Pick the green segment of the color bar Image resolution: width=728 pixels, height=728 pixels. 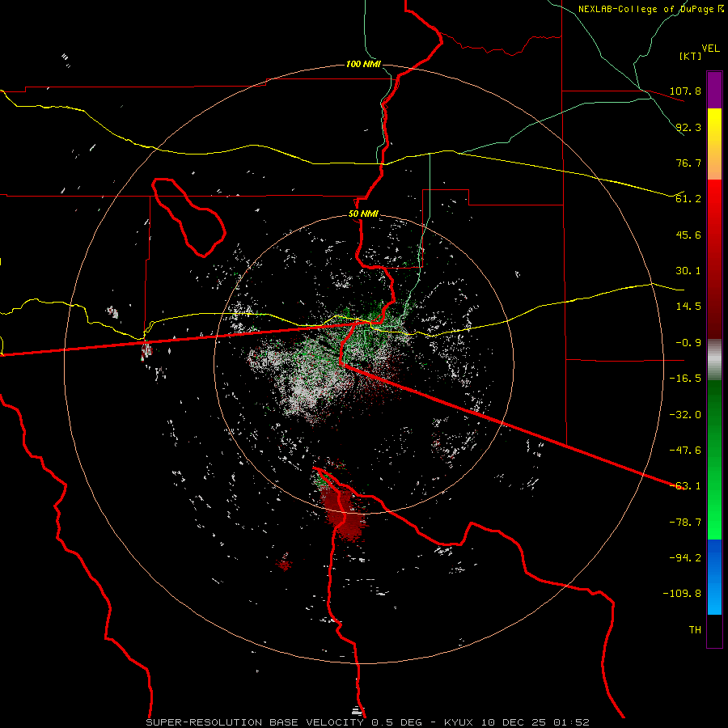pyautogui.click(x=714, y=459)
